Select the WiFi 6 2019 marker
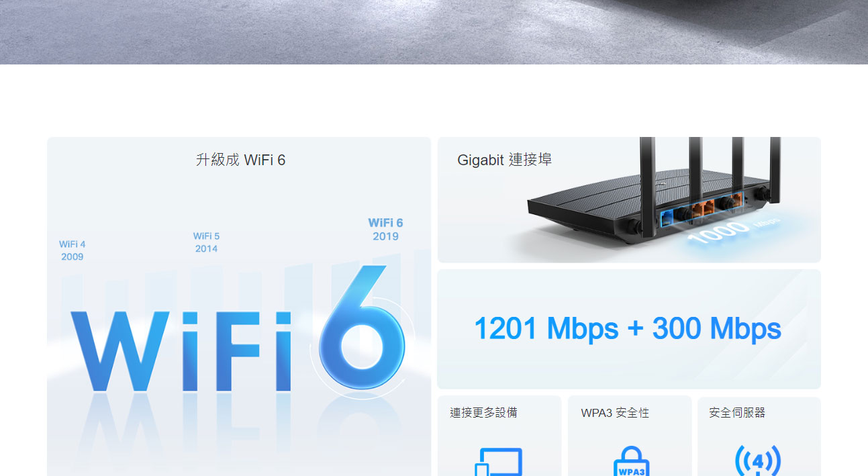The height and width of the screenshot is (476, 868). point(385,229)
